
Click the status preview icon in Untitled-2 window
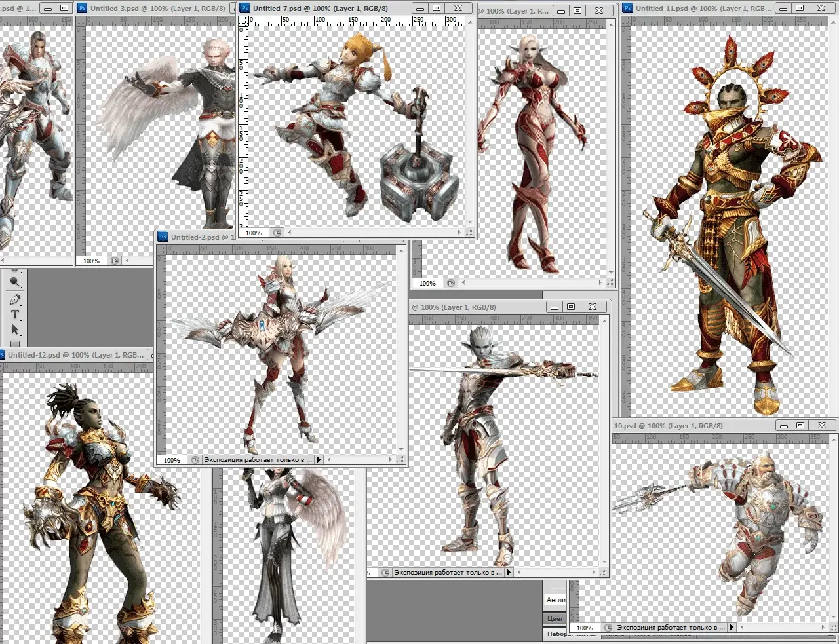pos(195,460)
